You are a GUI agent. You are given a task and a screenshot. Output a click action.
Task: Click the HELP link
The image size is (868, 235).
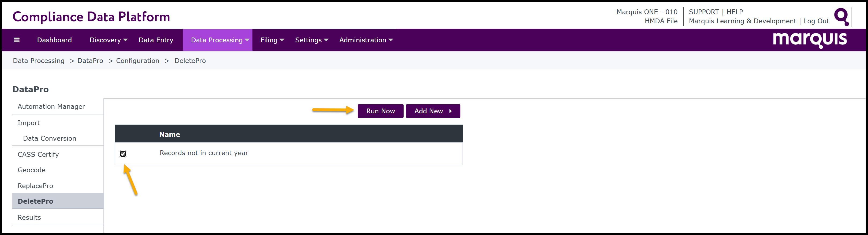coord(735,12)
